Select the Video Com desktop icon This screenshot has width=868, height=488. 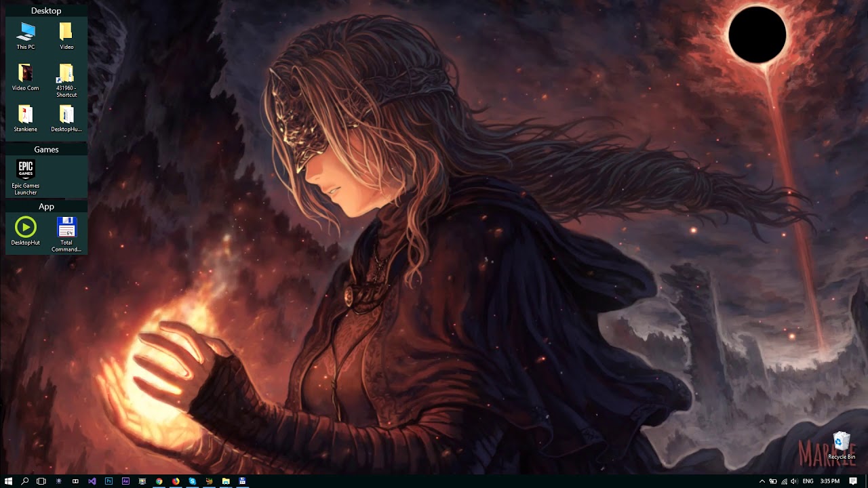[x=26, y=77]
